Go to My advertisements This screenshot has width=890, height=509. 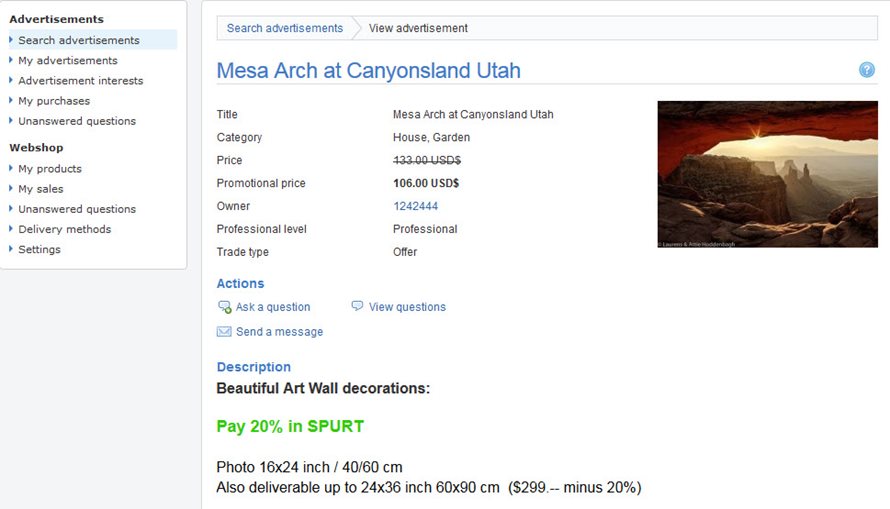pos(68,60)
